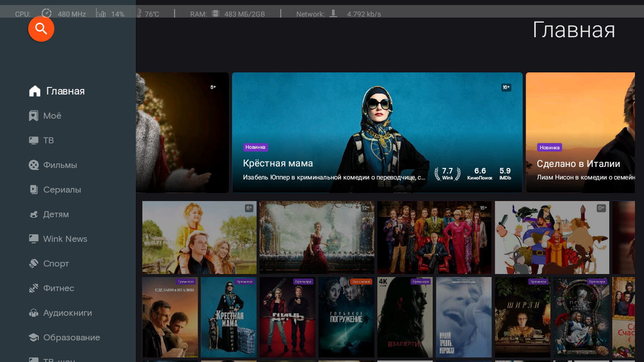The height and width of the screenshot is (362, 644).
Task: Click the graduation cap icon beside Образование
Action: pos(34,337)
